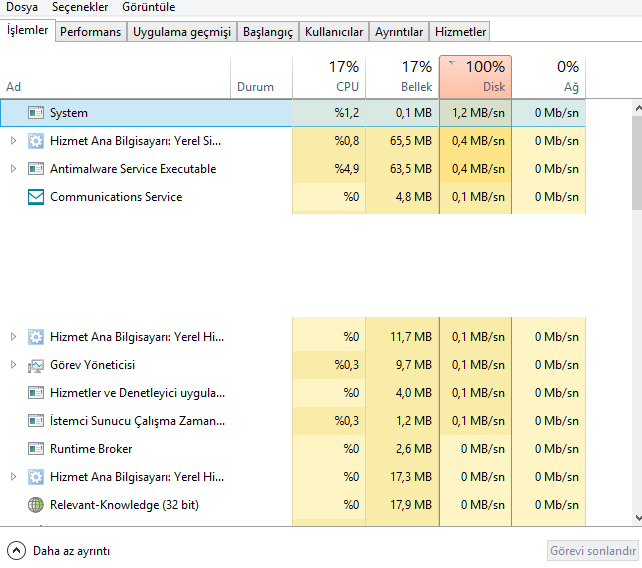Expand the Antimalware Service Executable group
Viewport: 642px width, 568px height.
click(14, 169)
